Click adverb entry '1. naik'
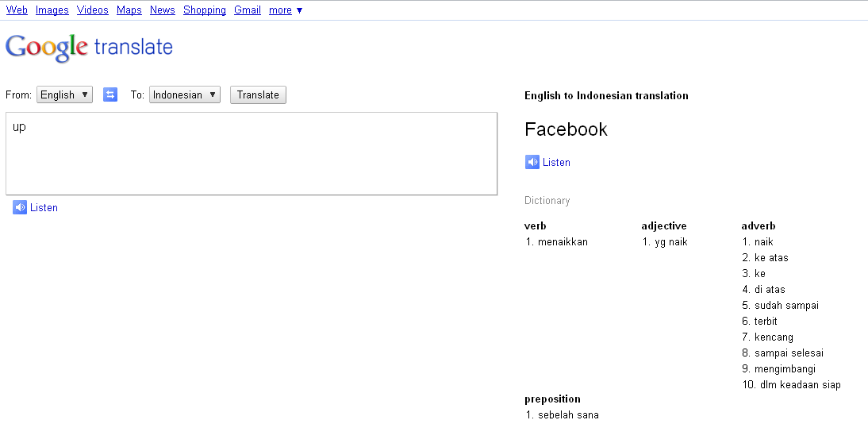Viewport: 868px width, 447px height. click(x=758, y=241)
